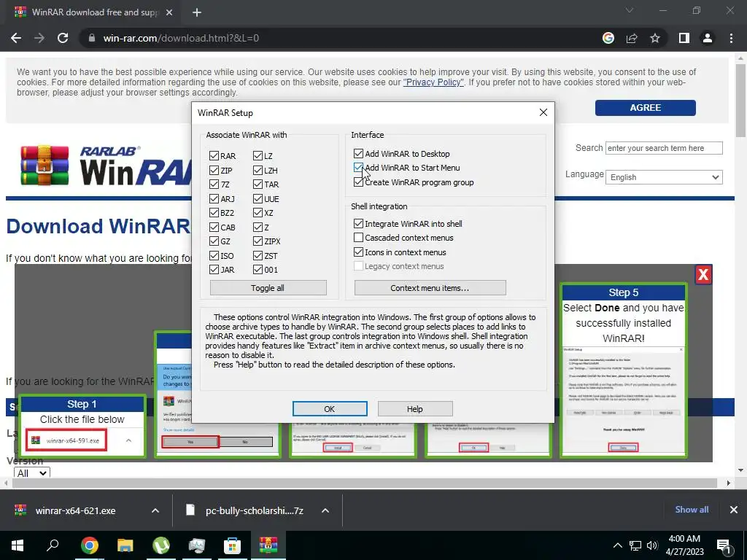This screenshot has height=560, width=747.
Task: Toggle Integrate WinRAR into shell
Action: click(x=358, y=223)
